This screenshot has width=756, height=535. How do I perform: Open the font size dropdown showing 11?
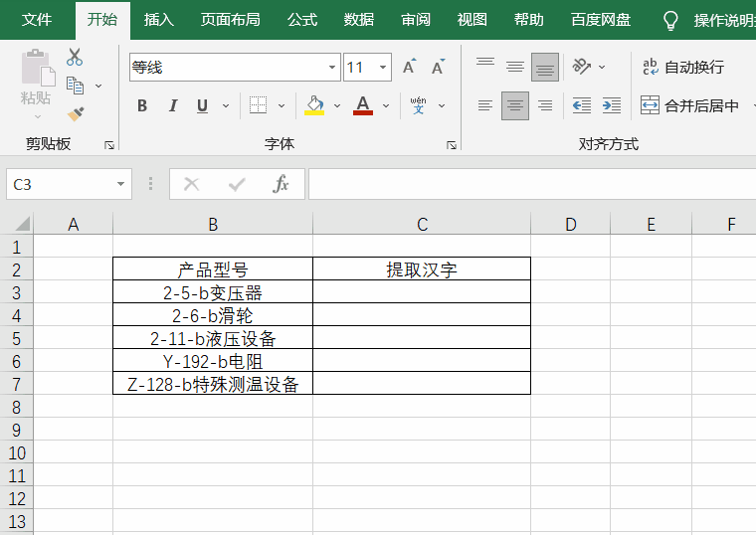pyautogui.click(x=383, y=67)
